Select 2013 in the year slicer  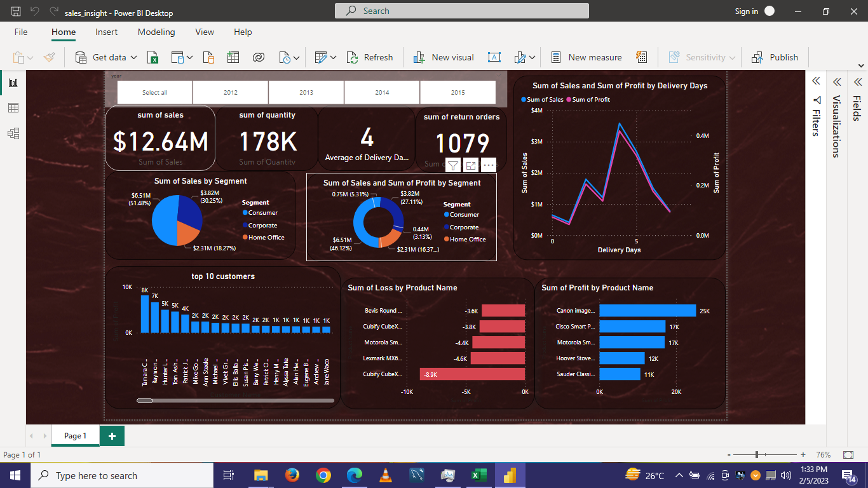tap(306, 92)
